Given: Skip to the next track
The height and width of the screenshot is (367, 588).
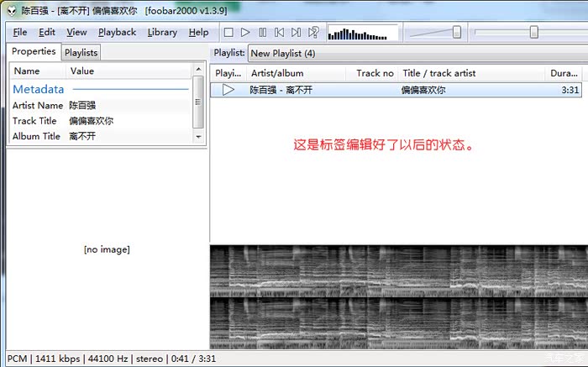Looking at the screenshot, I should (297, 33).
